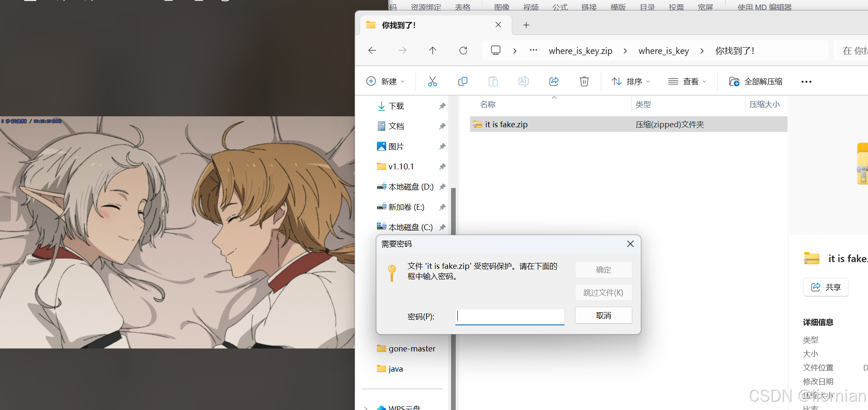The height and width of the screenshot is (410, 868).
Task: Click 跳过文件(K) in password dialog
Action: point(603,292)
